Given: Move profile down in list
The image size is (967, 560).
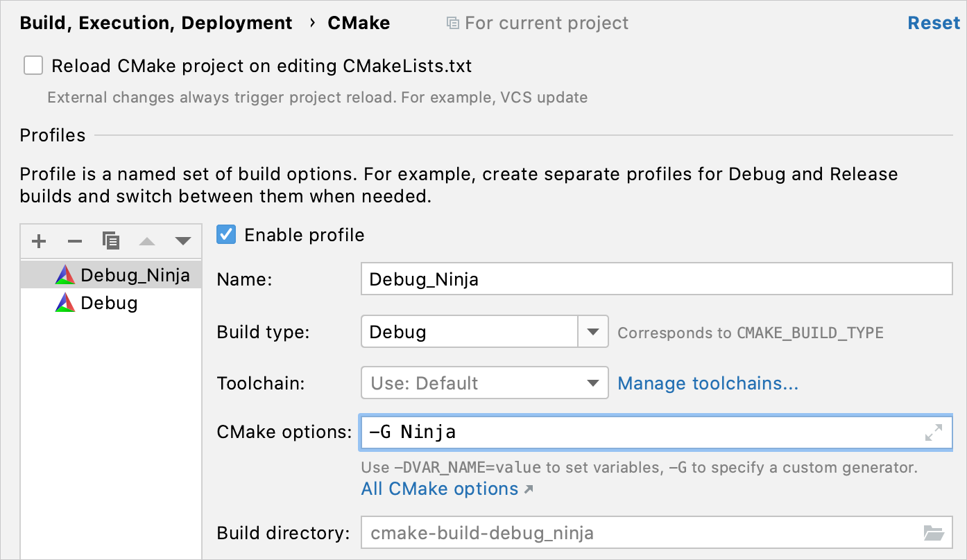Looking at the screenshot, I should click(x=183, y=241).
